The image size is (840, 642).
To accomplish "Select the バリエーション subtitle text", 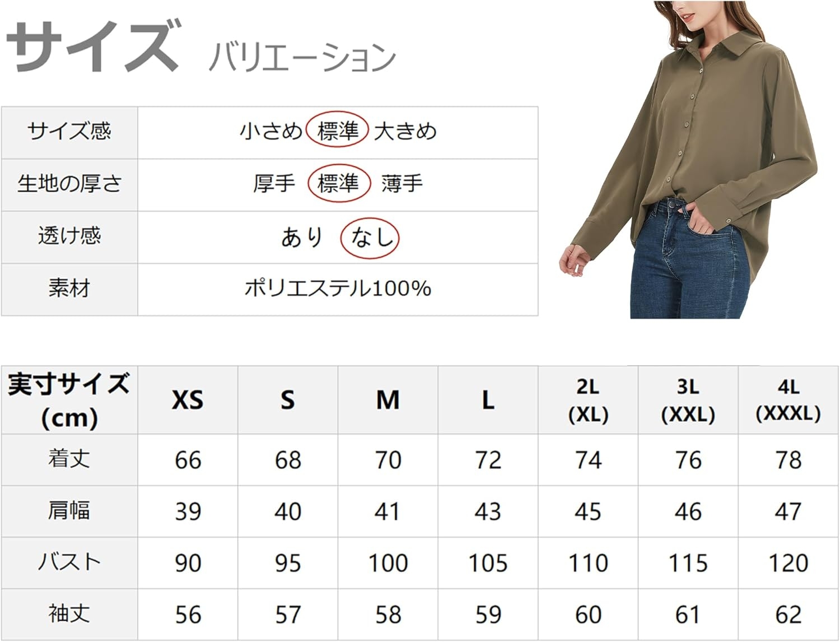I will [x=302, y=58].
